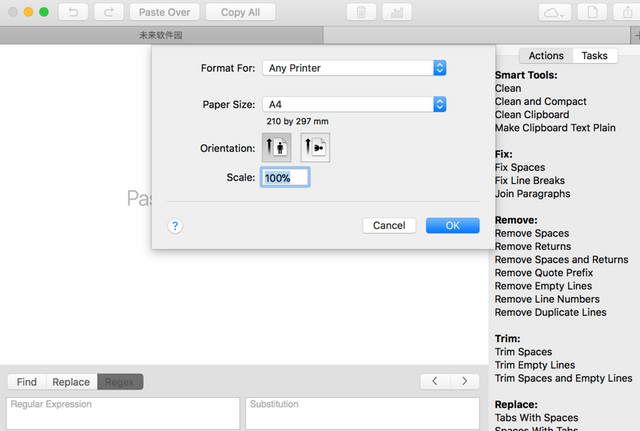Run the Remove Returns action
640x431 pixels.
533,246
